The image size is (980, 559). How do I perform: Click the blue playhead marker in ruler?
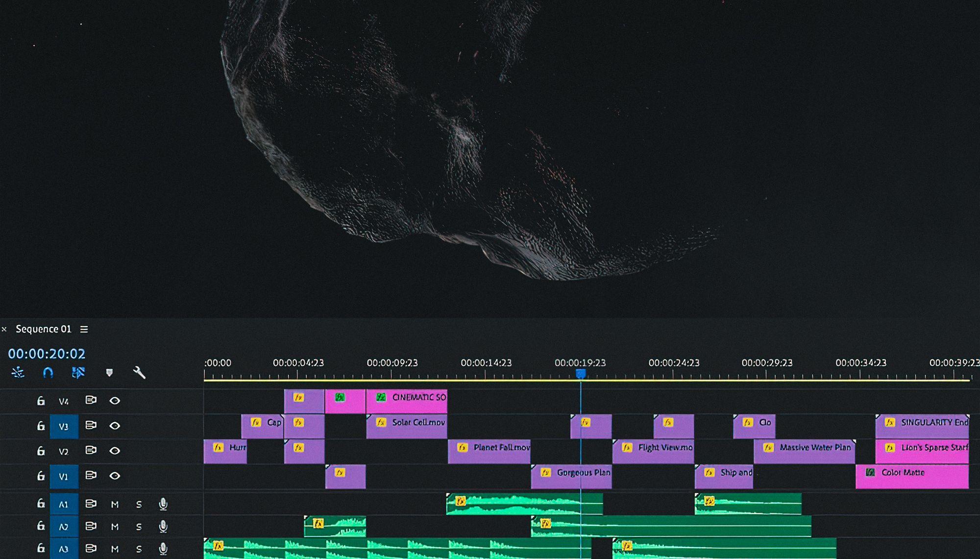click(x=581, y=374)
